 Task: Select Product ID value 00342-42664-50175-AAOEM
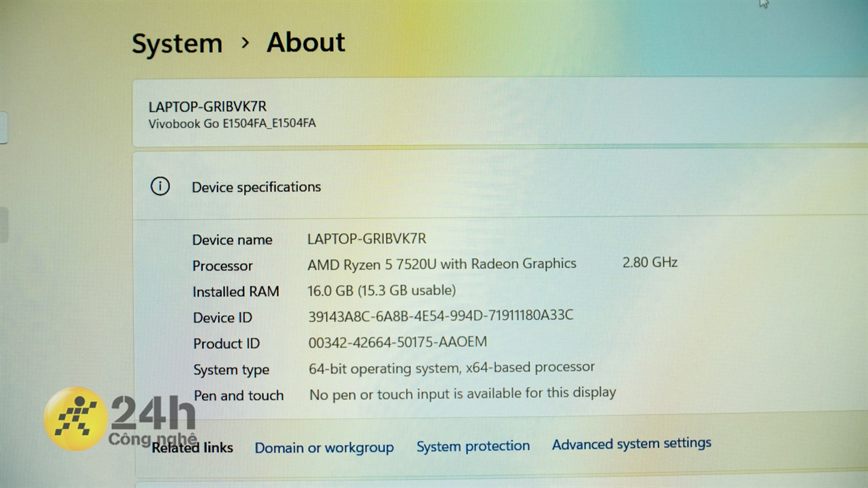(x=397, y=342)
